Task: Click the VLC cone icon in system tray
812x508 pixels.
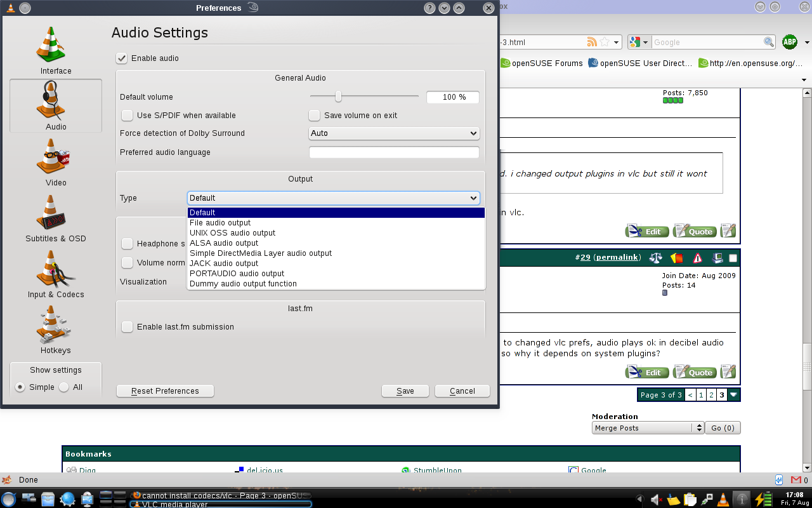Action: point(723,500)
